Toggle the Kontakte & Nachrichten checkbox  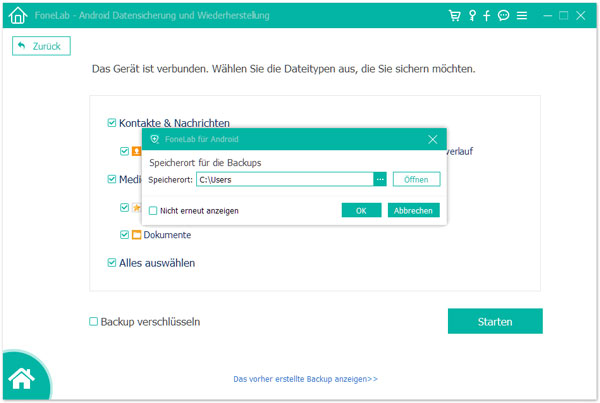pos(112,123)
